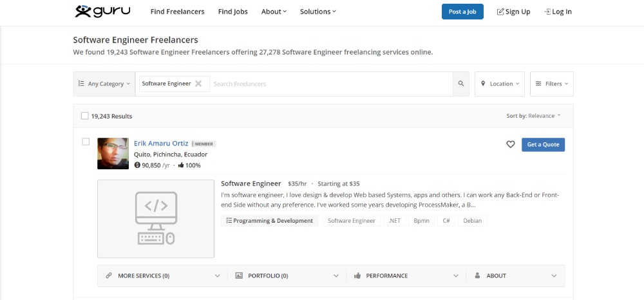Favorite Erik Amaru Ortiz with heart icon
The width and height of the screenshot is (644, 300).
[510, 144]
